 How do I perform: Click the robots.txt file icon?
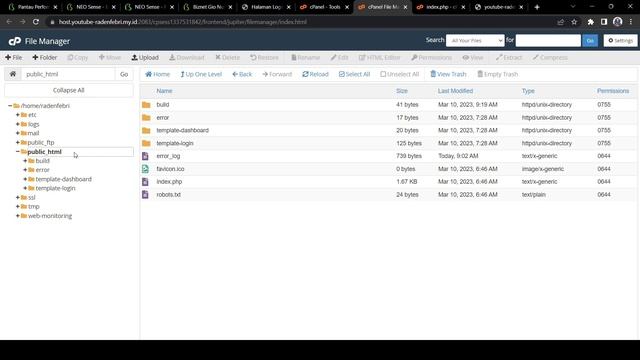pyautogui.click(x=145, y=195)
